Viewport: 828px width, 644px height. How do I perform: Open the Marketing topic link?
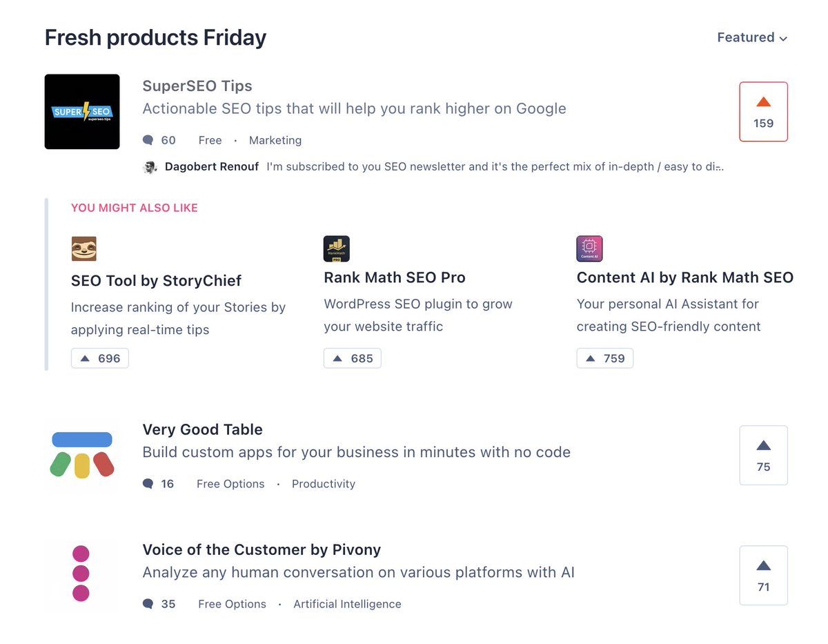click(275, 140)
